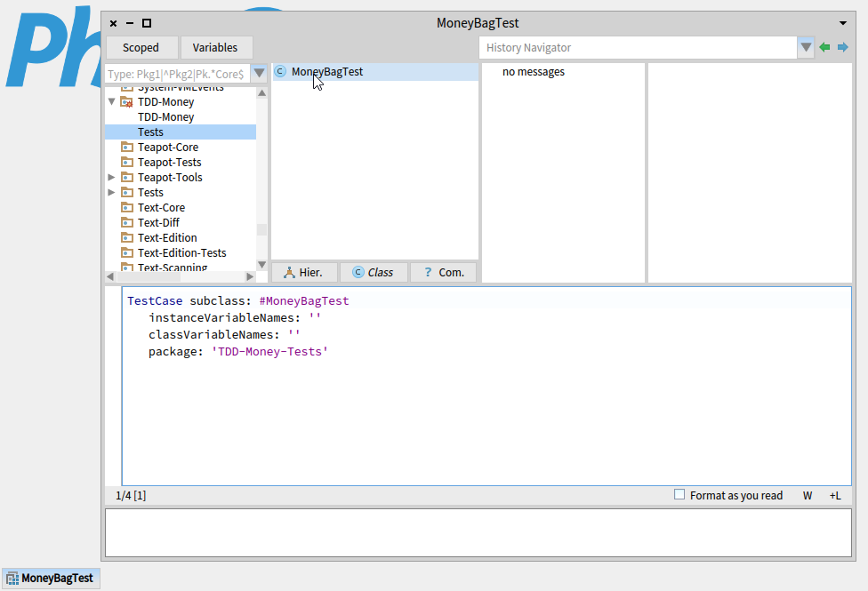Select the Text-Core package label

pyautogui.click(x=161, y=207)
